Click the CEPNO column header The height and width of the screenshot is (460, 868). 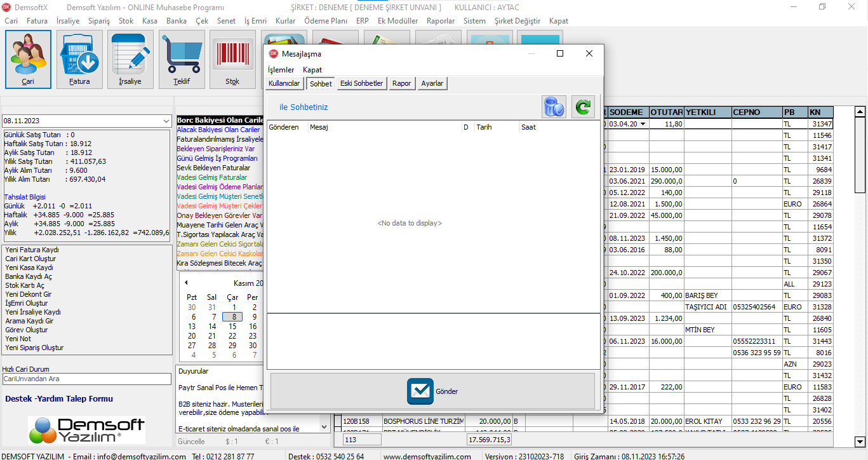coord(757,112)
